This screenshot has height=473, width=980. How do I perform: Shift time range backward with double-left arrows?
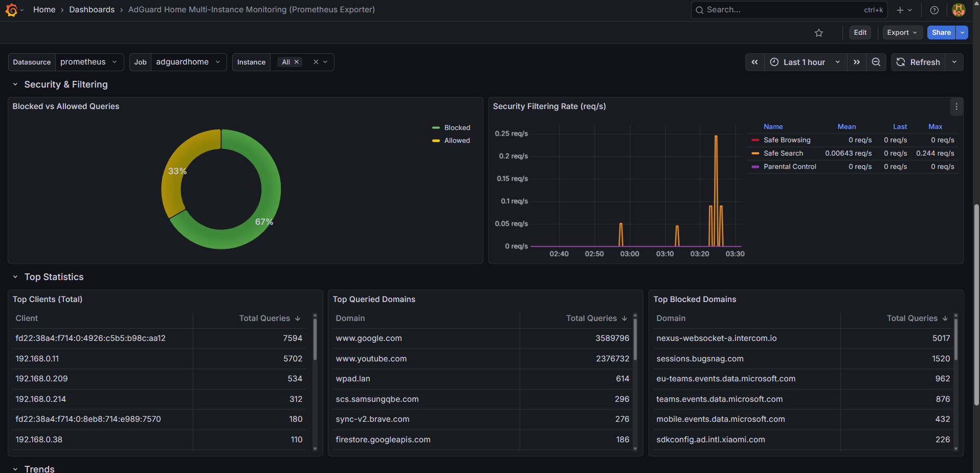pyautogui.click(x=755, y=62)
